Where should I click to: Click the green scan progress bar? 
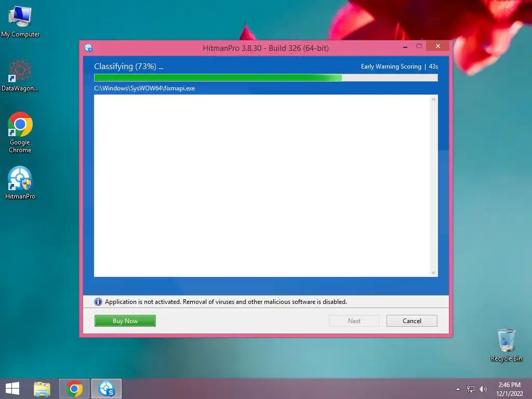pos(266,78)
